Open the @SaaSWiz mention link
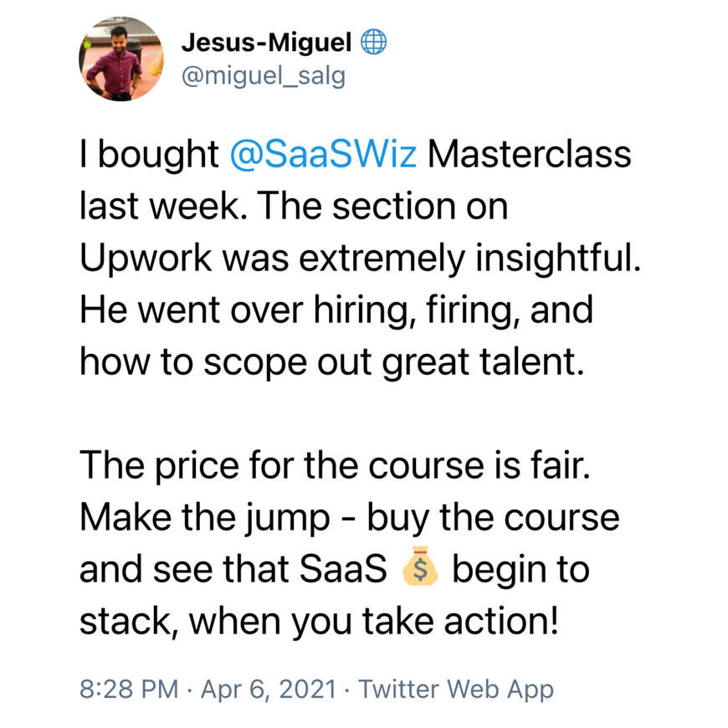The image size is (728, 728). pyautogui.click(x=321, y=157)
